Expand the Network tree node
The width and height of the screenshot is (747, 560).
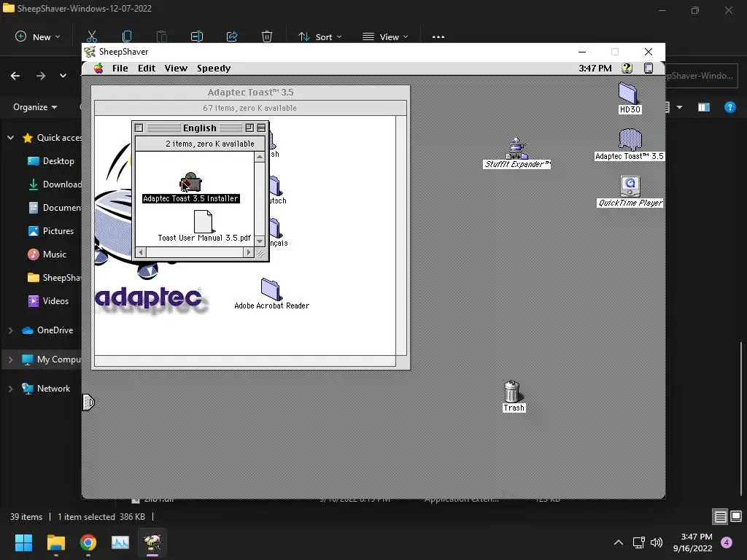(x=10, y=389)
